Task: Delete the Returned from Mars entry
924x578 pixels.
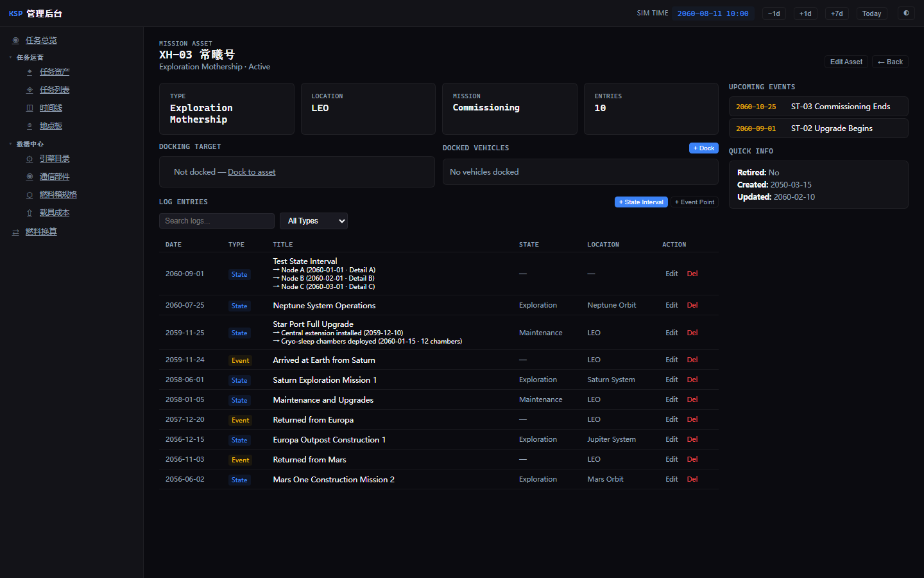Action: click(x=692, y=459)
